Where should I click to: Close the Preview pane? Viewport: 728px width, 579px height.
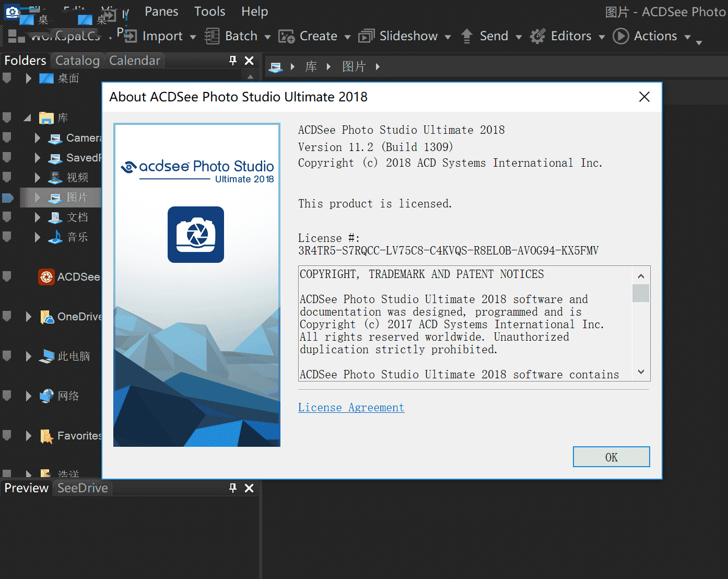click(249, 488)
